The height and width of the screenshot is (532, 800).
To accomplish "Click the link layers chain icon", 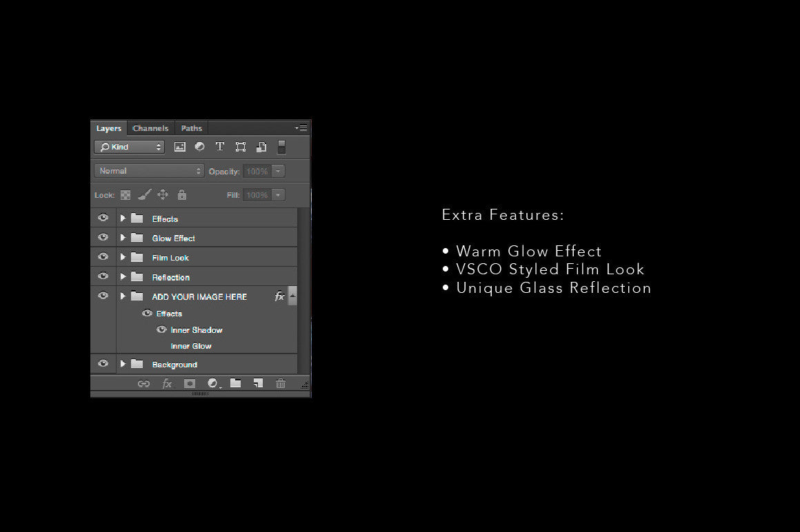I will tap(143, 384).
